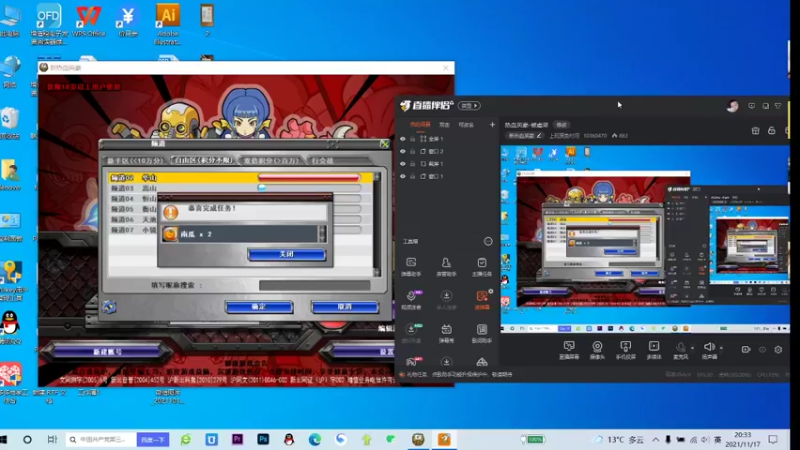Click 频道03 load bar

pyautogui.click(x=309, y=188)
